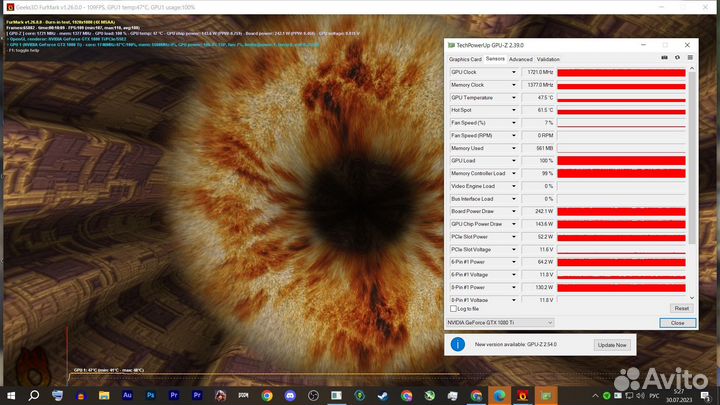Screen dimensions: 720x405
Task: Open taskbar search magnifier icon
Action: click(x=32, y=395)
